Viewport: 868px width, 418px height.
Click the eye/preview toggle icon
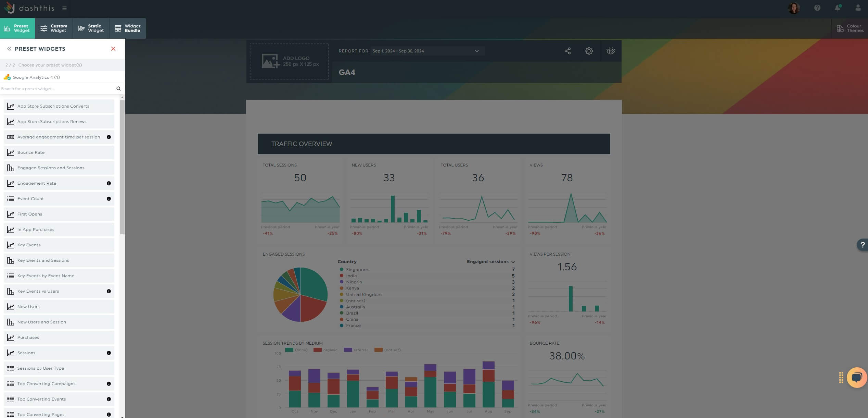click(610, 51)
